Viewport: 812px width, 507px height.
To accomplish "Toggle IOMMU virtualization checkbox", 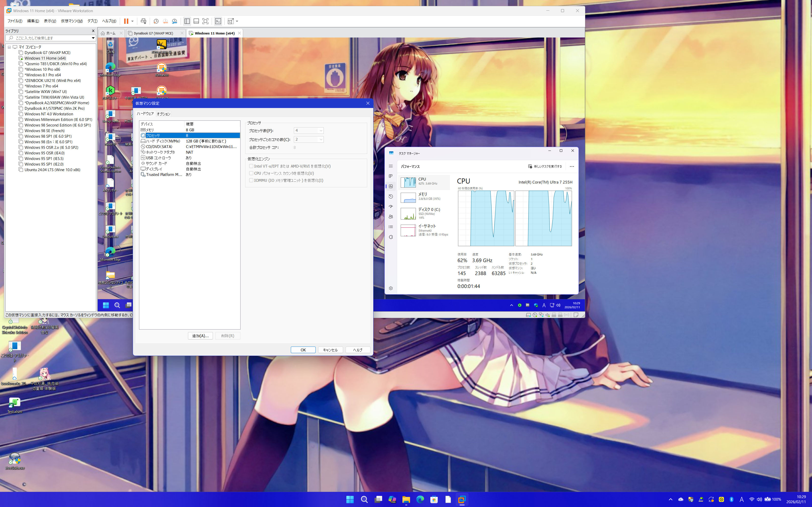I will (x=251, y=180).
